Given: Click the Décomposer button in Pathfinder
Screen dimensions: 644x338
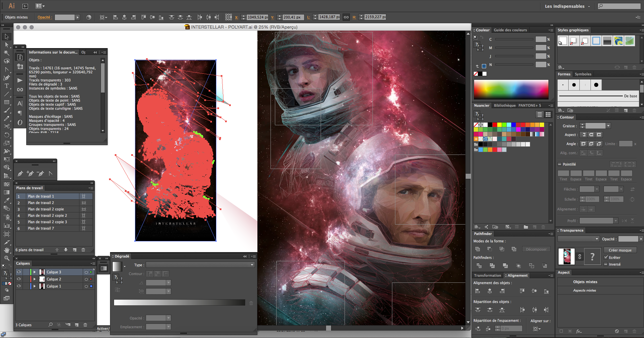Looking at the screenshot, I should [536, 249].
